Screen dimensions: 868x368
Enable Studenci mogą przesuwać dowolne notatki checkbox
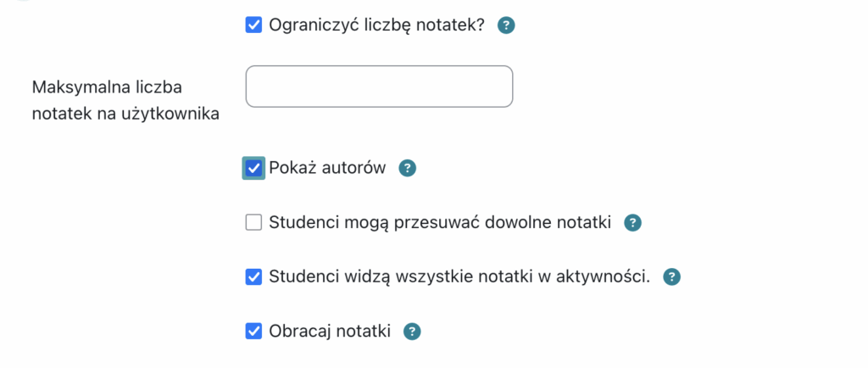pyautogui.click(x=253, y=223)
